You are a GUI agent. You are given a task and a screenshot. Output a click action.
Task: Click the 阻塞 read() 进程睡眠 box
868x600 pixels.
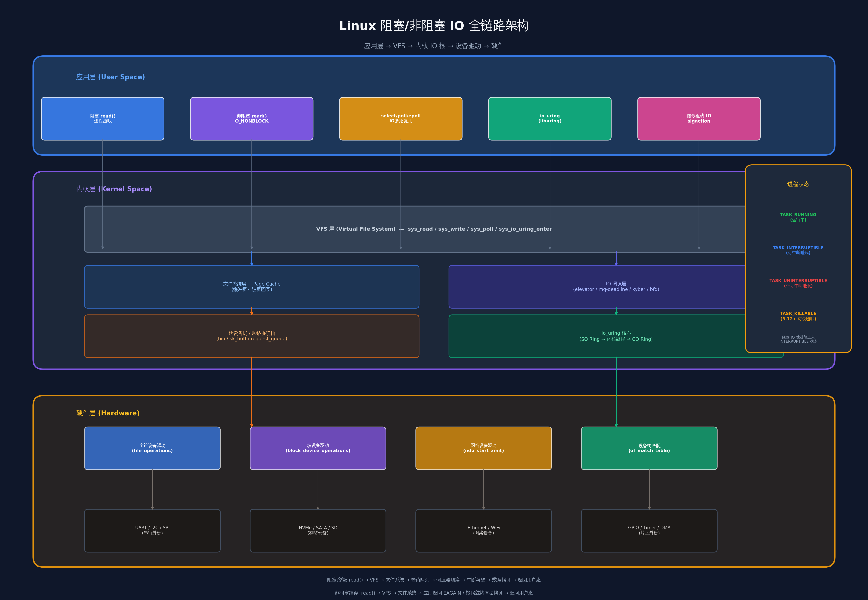pyautogui.click(x=103, y=119)
